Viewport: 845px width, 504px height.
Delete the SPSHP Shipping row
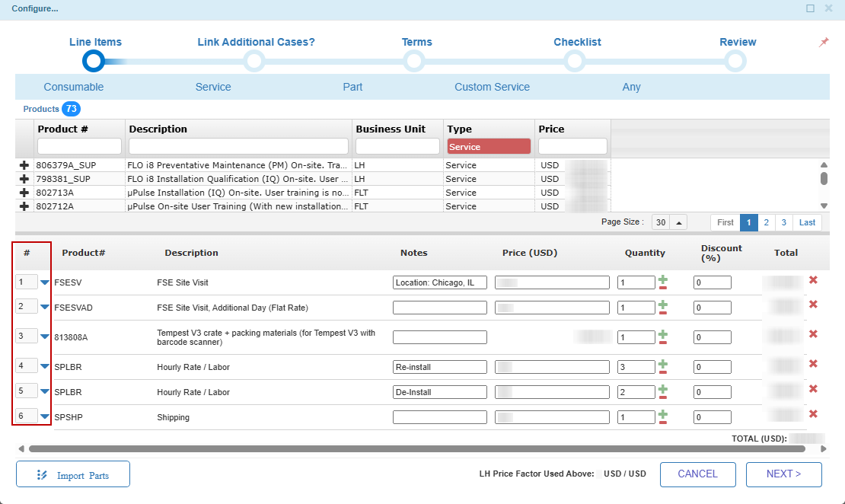tap(813, 414)
